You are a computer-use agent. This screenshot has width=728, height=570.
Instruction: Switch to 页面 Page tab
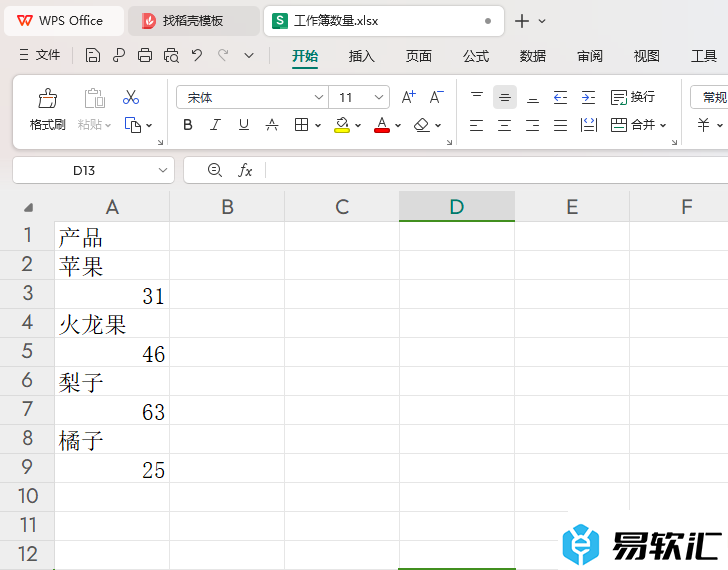[x=419, y=56]
